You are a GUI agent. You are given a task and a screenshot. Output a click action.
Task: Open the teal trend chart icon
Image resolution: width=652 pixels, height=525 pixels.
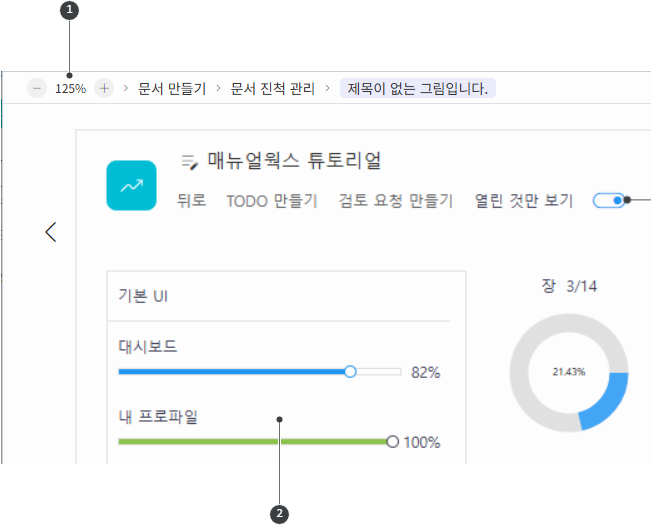point(131,185)
